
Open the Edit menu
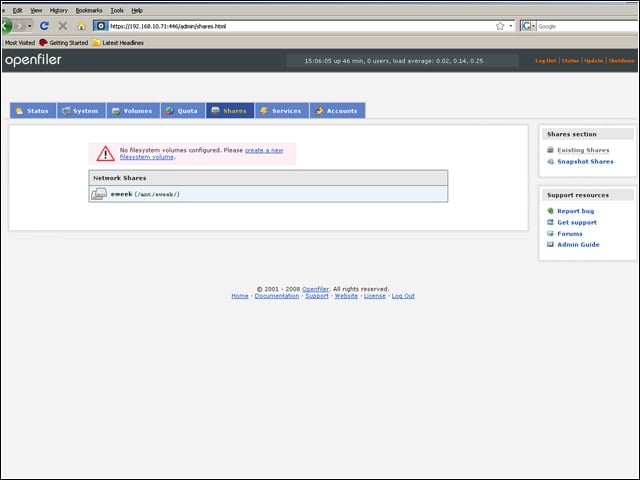[18, 11]
